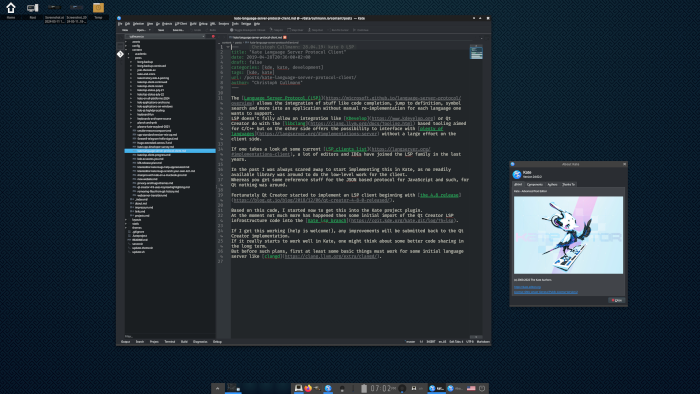This screenshot has width=700, height=394.
Task: Launch Firefox from the taskbar
Action: (x=308, y=388)
